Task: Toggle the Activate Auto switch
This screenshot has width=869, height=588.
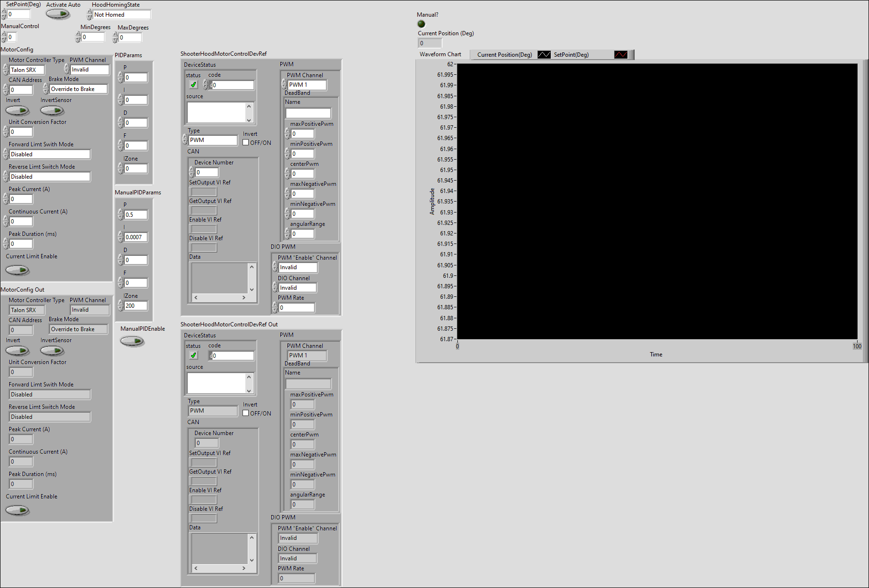Action: click(x=58, y=14)
